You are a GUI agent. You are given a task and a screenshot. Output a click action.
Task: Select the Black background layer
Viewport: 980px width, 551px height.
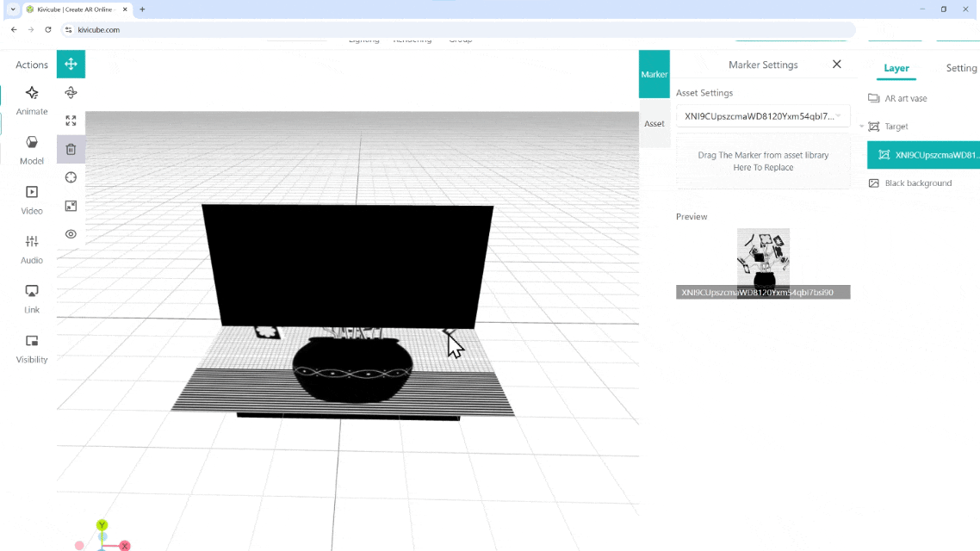[918, 183]
